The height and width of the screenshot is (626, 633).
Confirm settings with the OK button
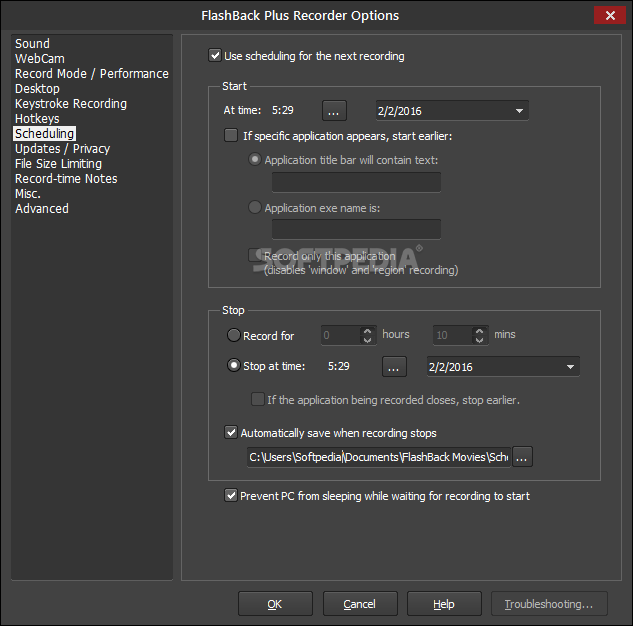[275, 604]
